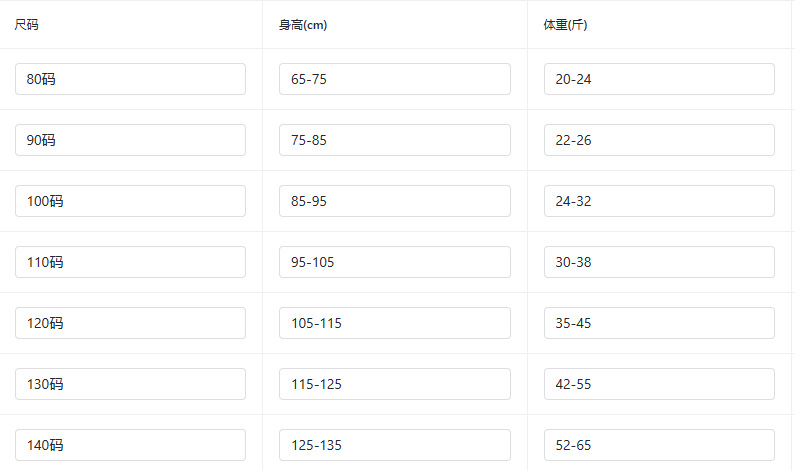Click the 75-85 height field
Image resolution: width=795 pixels, height=471 pixels.
click(x=394, y=140)
